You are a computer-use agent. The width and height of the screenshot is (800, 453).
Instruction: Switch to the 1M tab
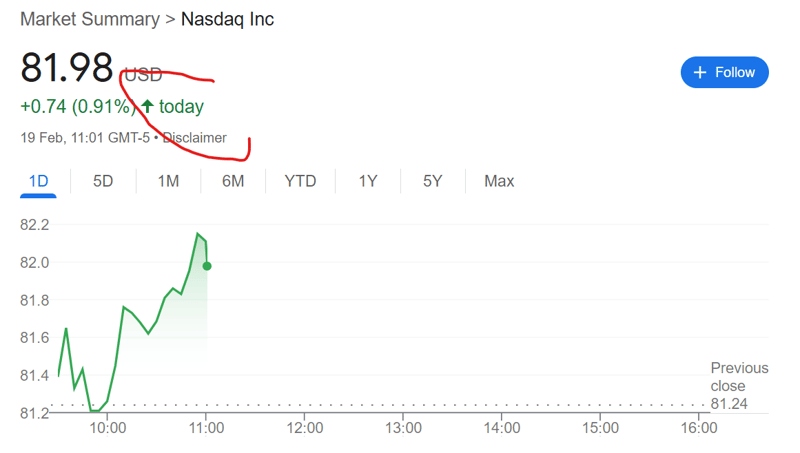pyautogui.click(x=168, y=181)
